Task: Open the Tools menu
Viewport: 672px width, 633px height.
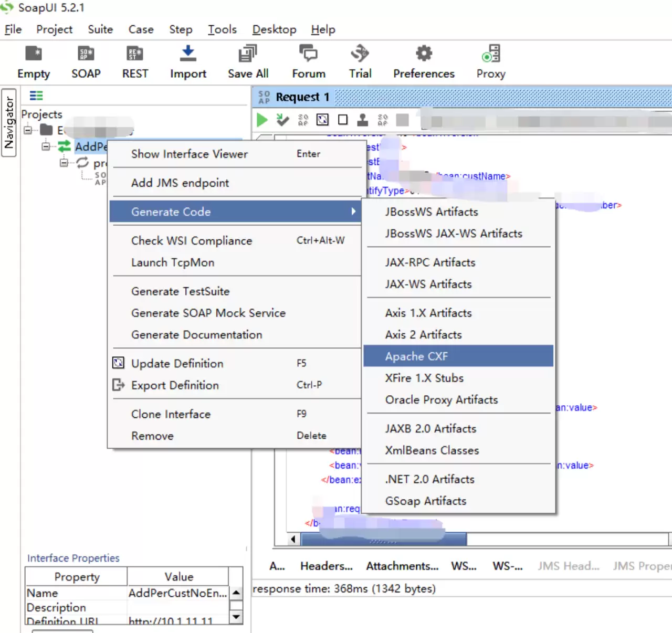Action: (x=222, y=29)
